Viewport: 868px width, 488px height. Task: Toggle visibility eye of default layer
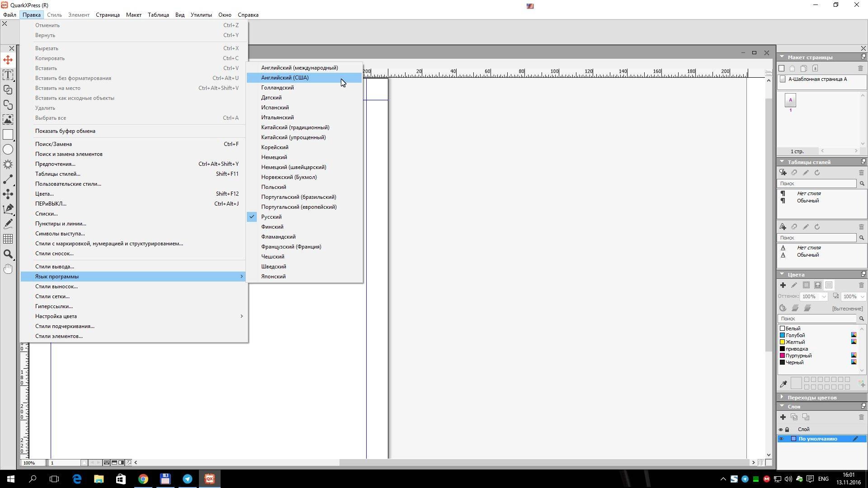click(x=781, y=439)
